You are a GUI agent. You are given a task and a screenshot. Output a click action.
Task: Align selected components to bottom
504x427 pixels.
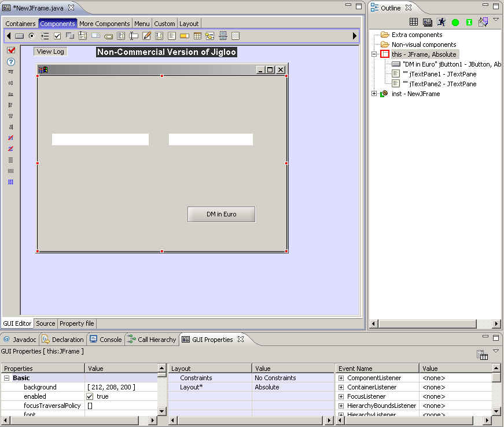10,94
